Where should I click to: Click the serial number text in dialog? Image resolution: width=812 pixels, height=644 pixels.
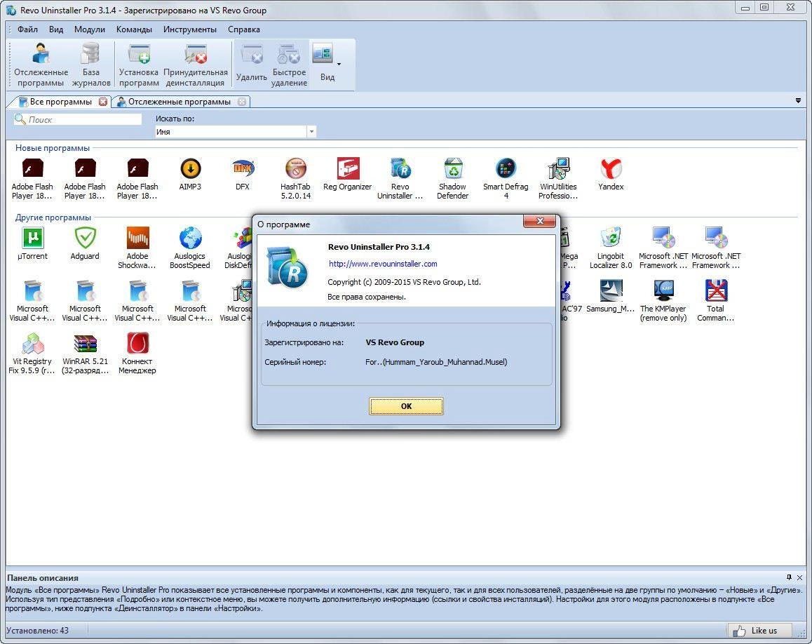pos(436,362)
